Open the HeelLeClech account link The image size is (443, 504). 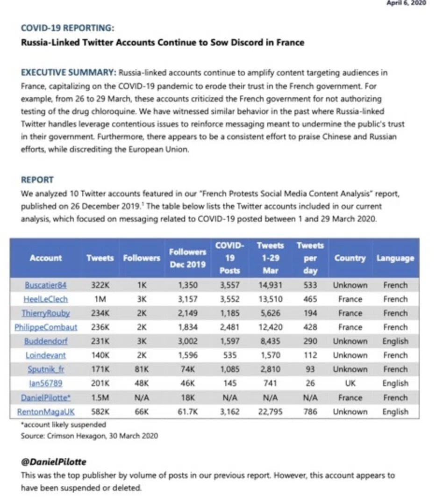[x=46, y=299]
